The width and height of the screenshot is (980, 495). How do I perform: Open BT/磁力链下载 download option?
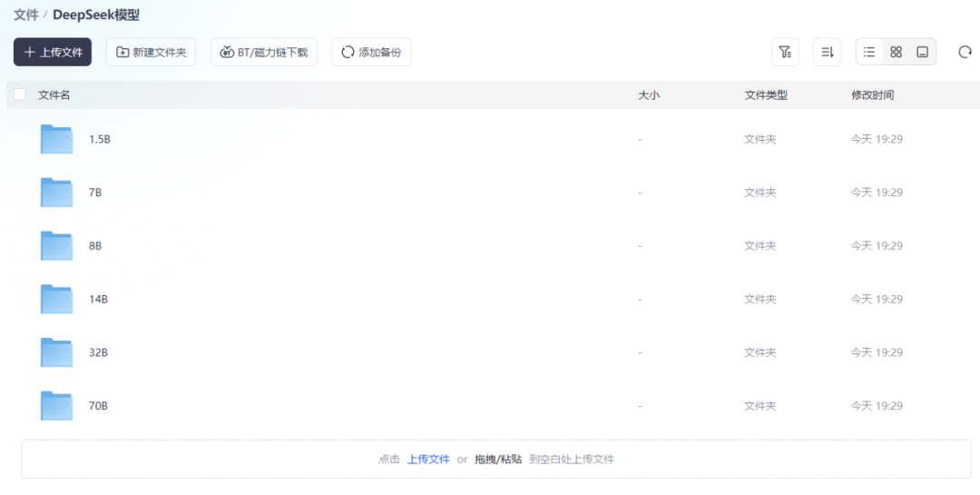point(264,52)
